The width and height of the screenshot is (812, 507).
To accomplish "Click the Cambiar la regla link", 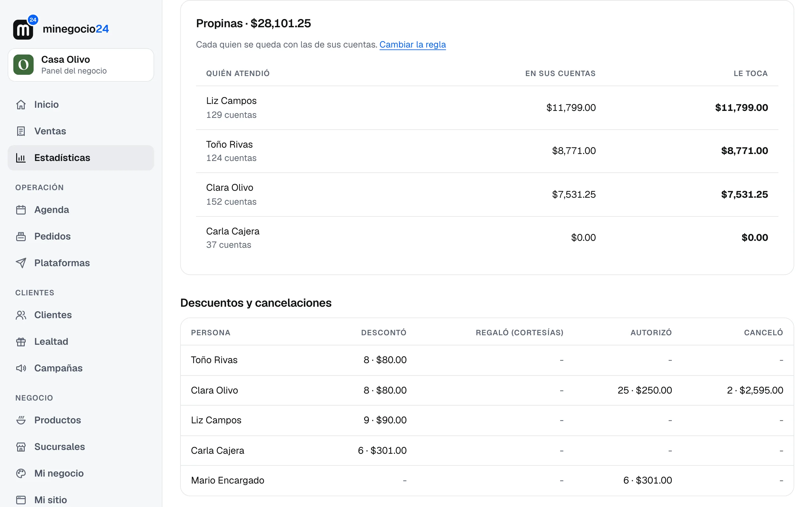I will (412, 45).
